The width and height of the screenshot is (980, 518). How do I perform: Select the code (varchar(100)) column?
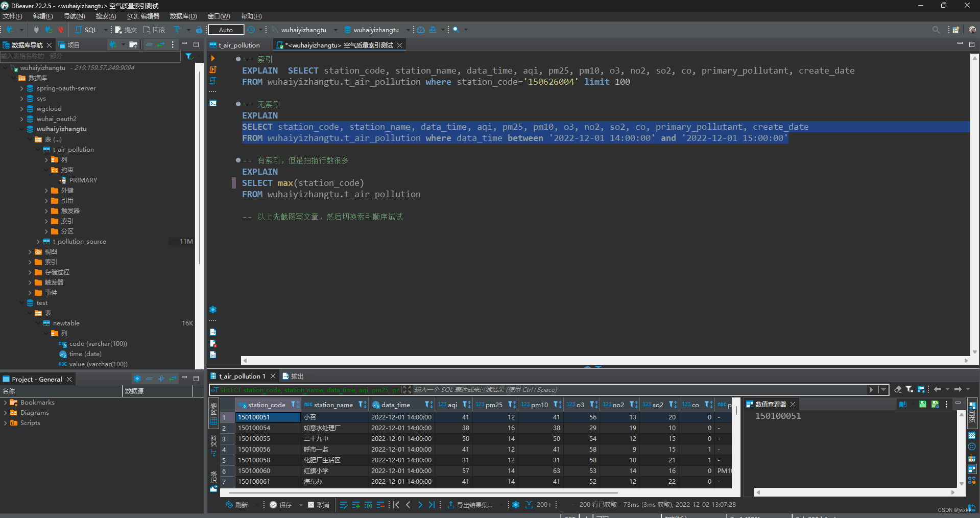pyautogui.click(x=98, y=344)
